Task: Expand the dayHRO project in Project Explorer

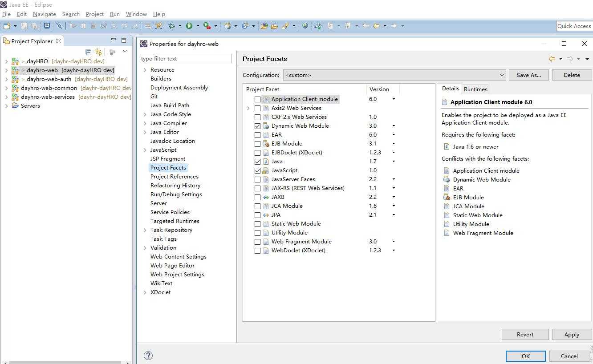Action: 6,61
